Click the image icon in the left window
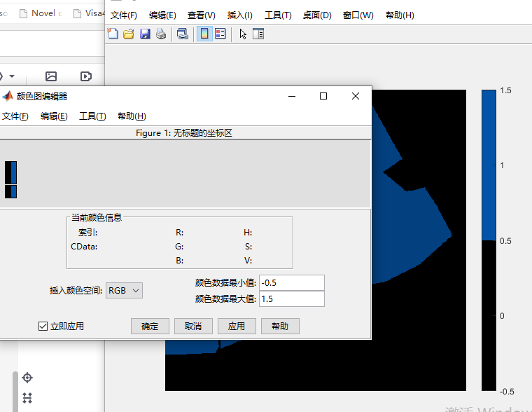This screenshot has height=412, width=532. [x=51, y=76]
